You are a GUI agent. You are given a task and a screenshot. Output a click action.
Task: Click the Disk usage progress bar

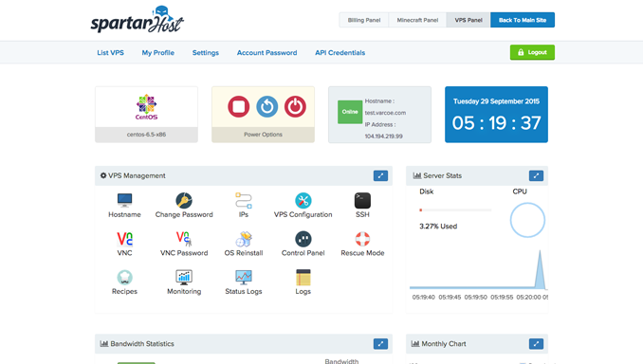tap(455, 209)
